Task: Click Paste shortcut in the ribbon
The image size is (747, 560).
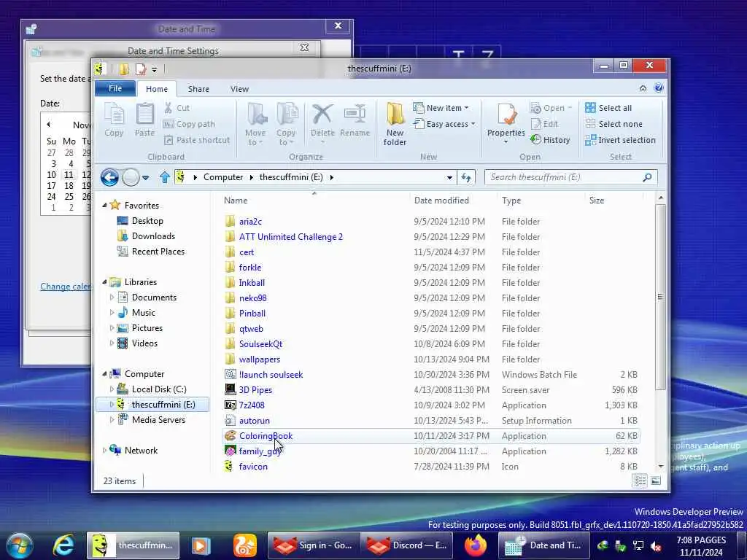Action: 197,140
